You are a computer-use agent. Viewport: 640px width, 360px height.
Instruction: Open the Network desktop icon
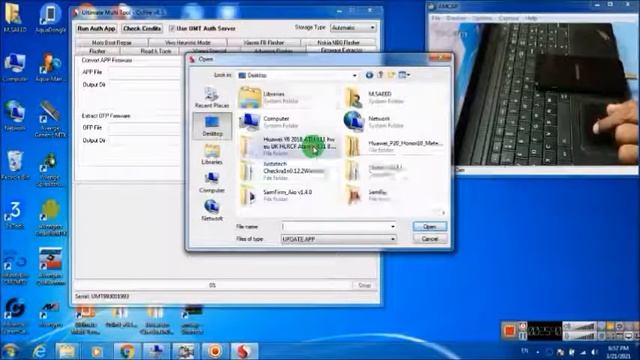tap(15, 116)
